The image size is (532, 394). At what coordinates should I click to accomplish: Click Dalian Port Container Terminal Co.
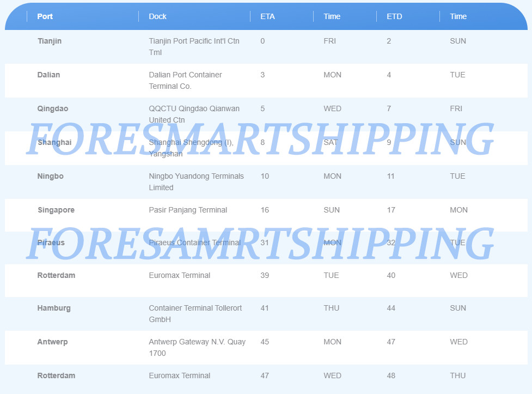(185, 80)
